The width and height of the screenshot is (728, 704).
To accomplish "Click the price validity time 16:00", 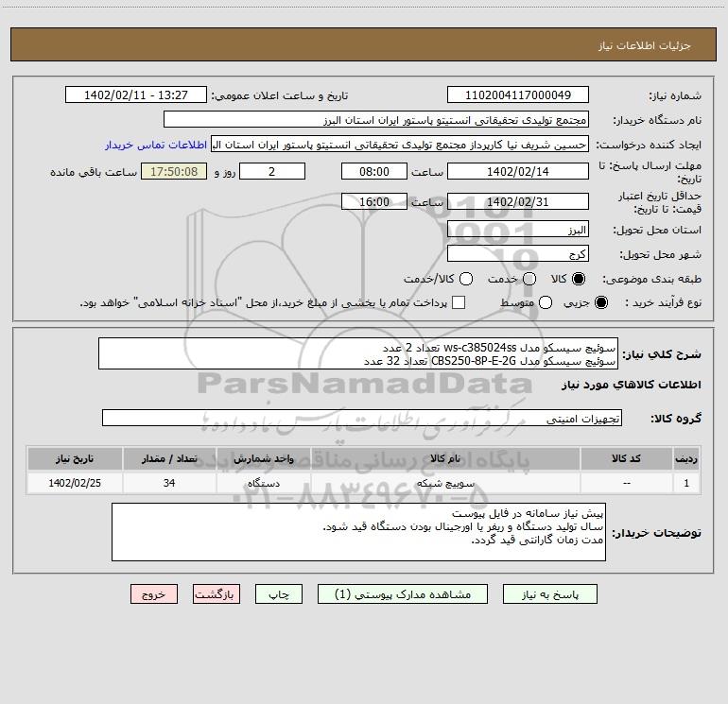I will pos(374,201).
